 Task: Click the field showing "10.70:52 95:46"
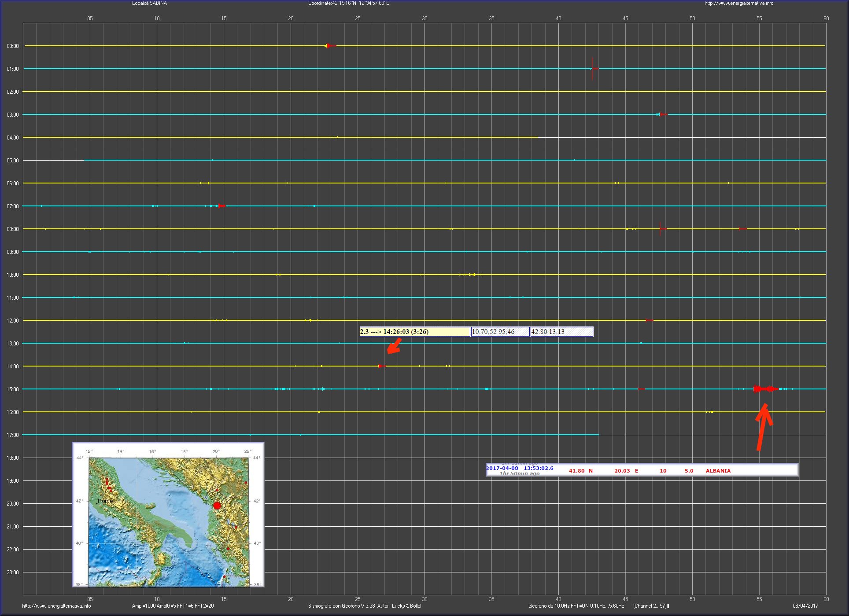point(500,332)
